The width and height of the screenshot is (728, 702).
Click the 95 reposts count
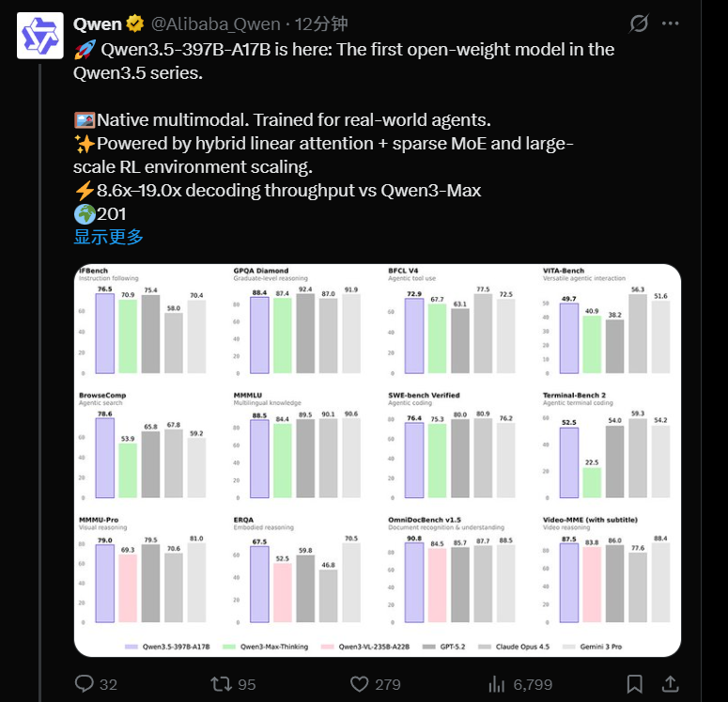pyautogui.click(x=247, y=682)
